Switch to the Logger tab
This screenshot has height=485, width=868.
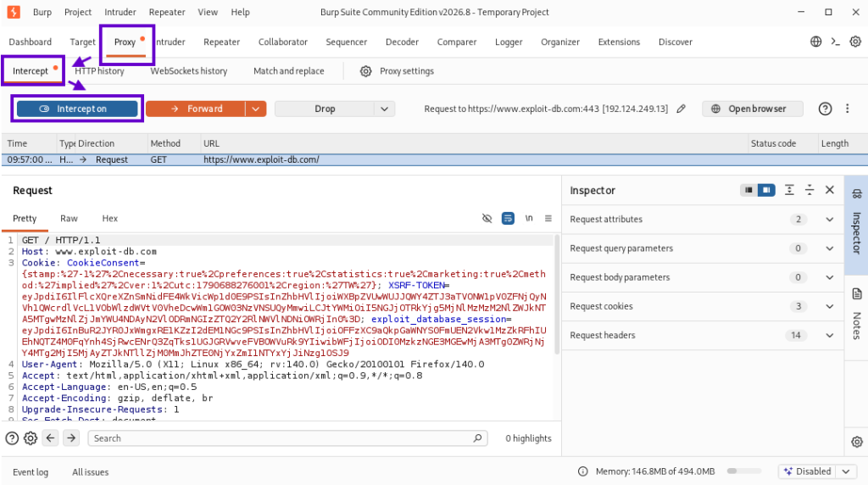pyautogui.click(x=509, y=42)
